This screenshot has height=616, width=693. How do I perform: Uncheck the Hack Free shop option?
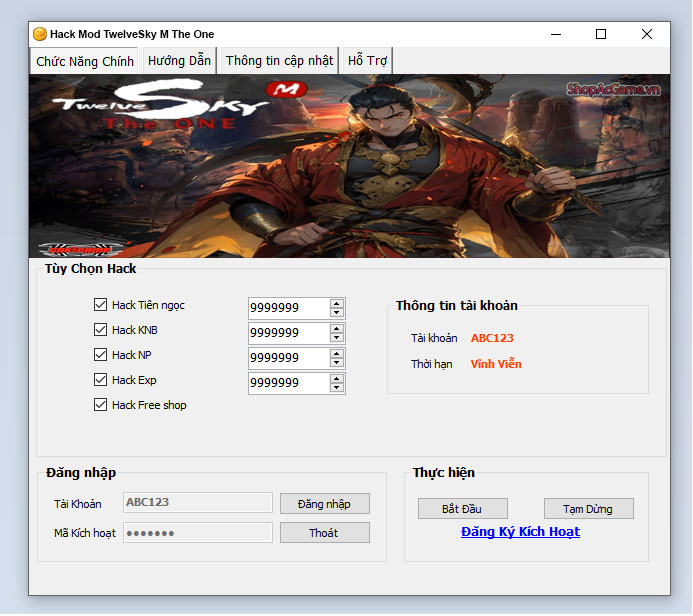pos(100,405)
